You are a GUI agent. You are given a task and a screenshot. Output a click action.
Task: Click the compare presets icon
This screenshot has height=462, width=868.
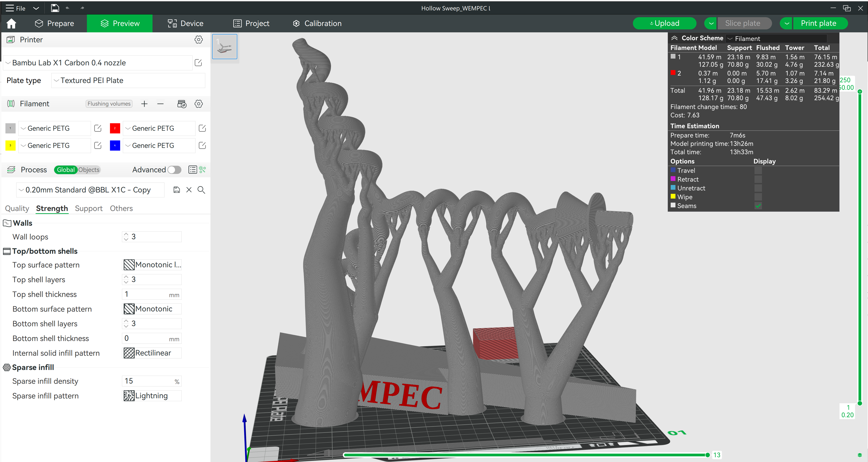pos(203,170)
